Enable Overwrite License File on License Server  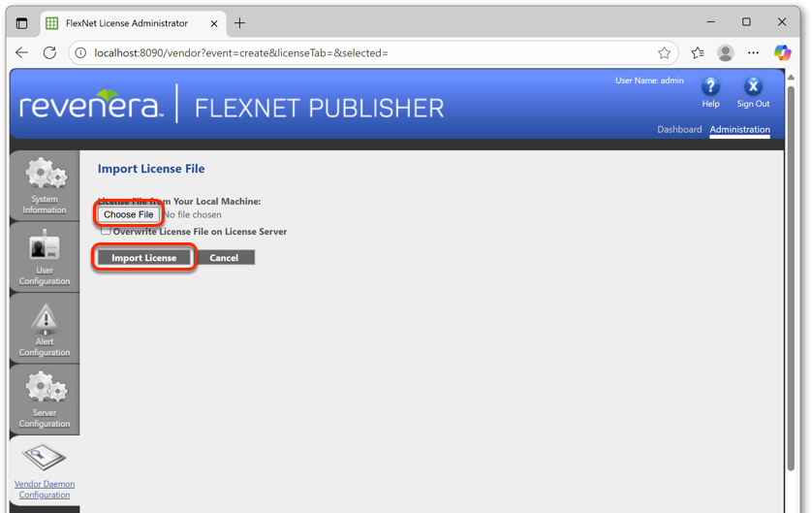pyautogui.click(x=106, y=231)
